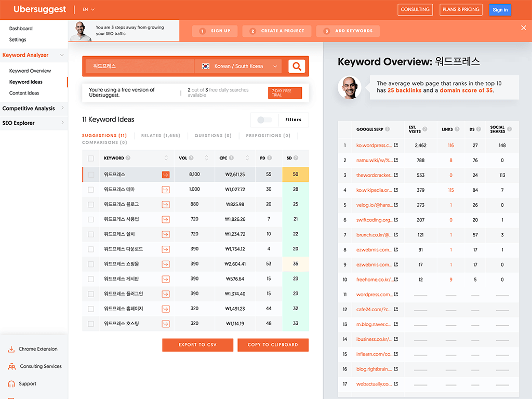
Task: Click step 2 CREATE A PROJECT
Action: pyautogui.click(x=277, y=31)
